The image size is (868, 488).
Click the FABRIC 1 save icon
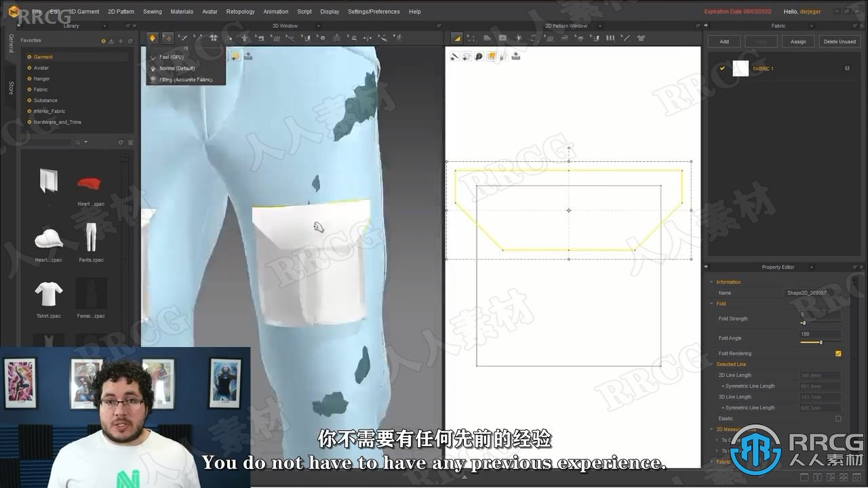[847, 68]
